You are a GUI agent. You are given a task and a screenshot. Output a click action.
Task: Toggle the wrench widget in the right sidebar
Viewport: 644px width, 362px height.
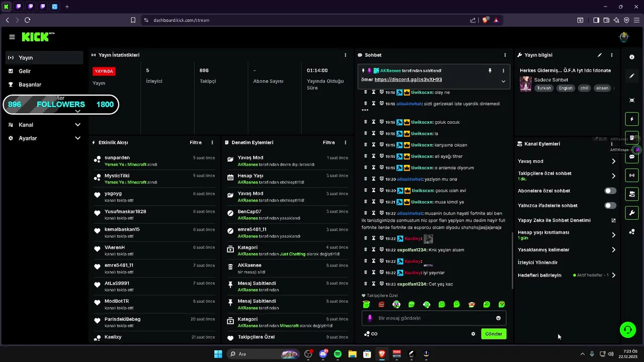(x=632, y=213)
